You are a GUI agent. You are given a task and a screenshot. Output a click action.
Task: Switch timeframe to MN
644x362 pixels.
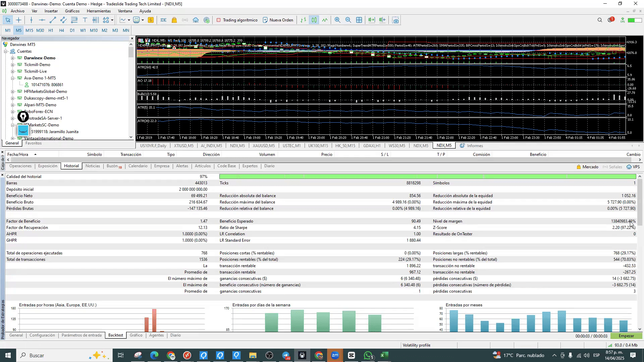tap(126, 31)
